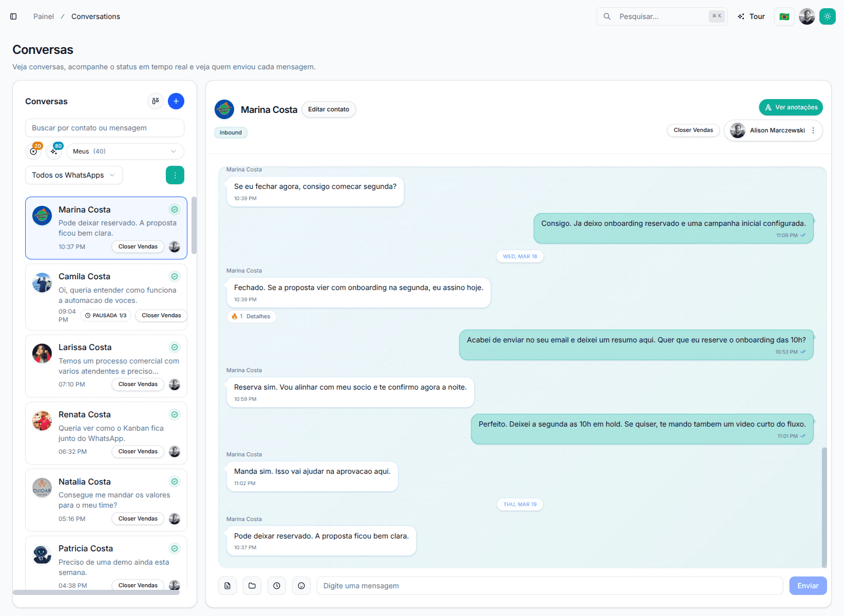
Task: Open the green kebab menu next to Todos os WhatsApps
Action: coord(175,175)
